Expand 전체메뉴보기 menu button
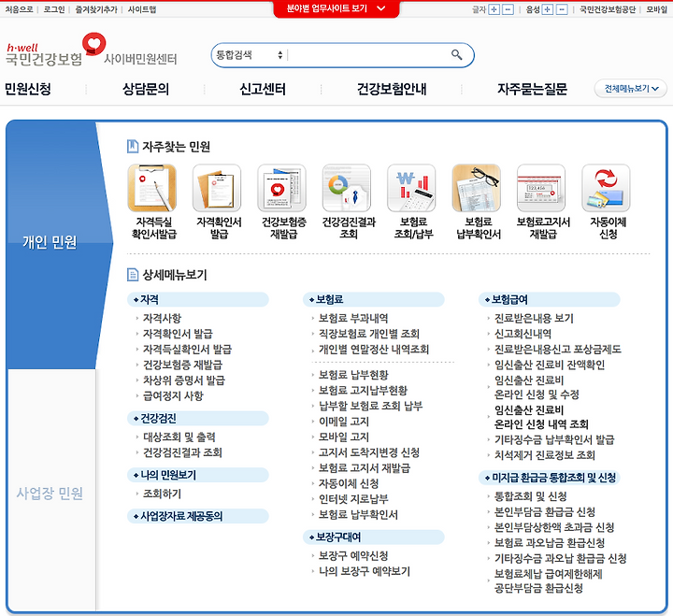673x616 pixels. (631, 89)
